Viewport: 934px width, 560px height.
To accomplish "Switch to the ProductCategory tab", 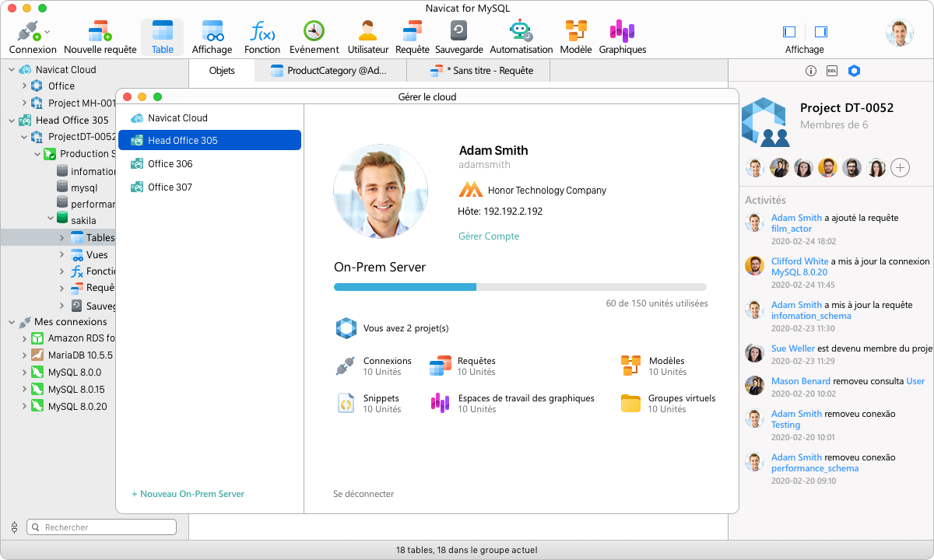I will [x=330, y=71].
